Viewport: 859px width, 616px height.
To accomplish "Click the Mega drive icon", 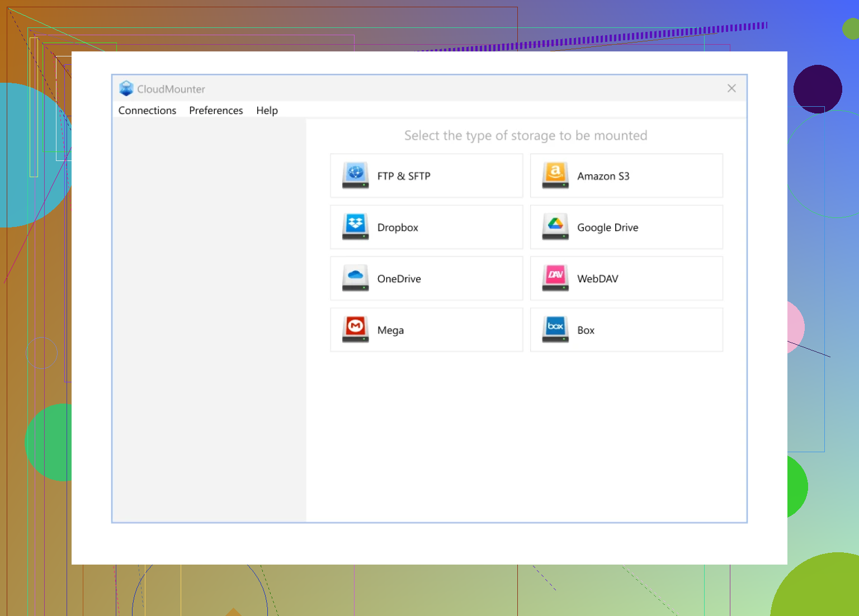I will [x=356, y=330].
